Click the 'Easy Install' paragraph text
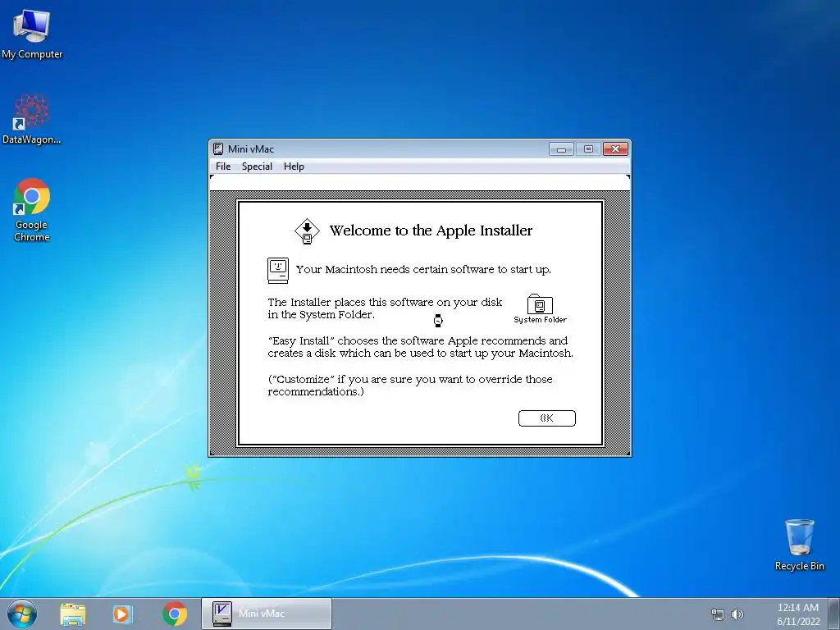The image size is (840, 630). click(421, 347)
